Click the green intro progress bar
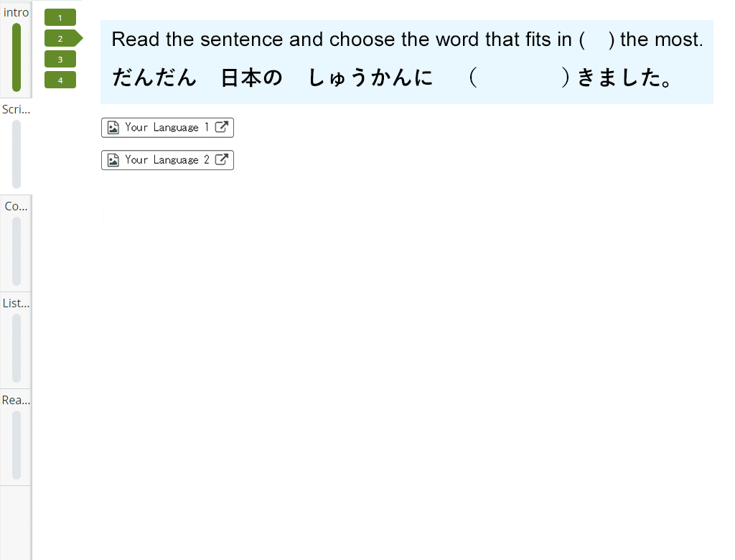 click(17, 57)
